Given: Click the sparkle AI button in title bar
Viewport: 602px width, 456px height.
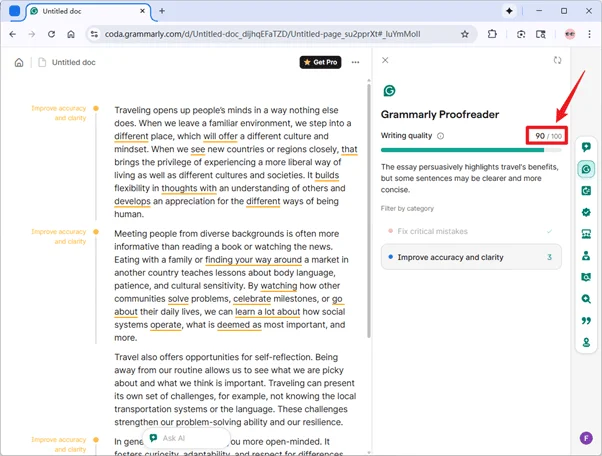Looking at the screenshot, I should [x=509, y=11].
